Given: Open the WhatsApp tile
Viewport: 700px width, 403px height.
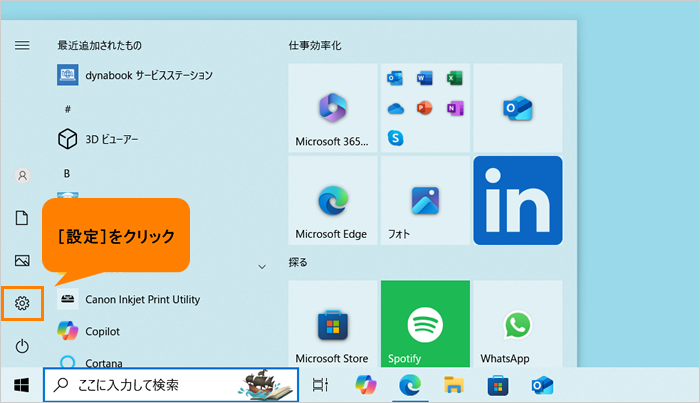Looking at the screenshot, I should (518, 324).
